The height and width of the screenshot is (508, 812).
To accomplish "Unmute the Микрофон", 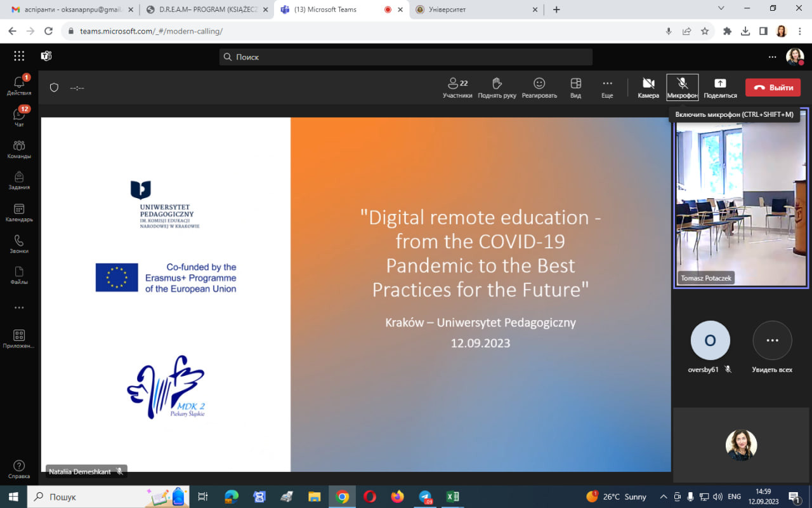I will tap(683, 88).
